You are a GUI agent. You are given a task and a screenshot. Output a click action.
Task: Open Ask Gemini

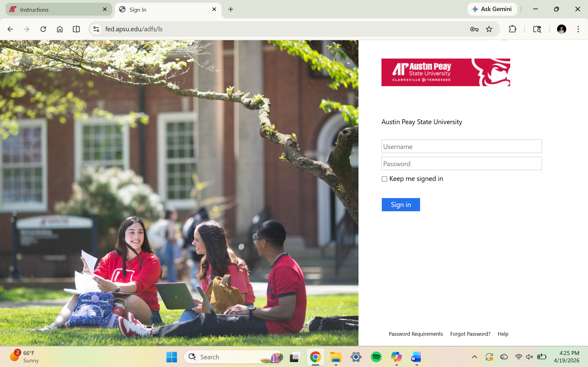coord(492,9)
